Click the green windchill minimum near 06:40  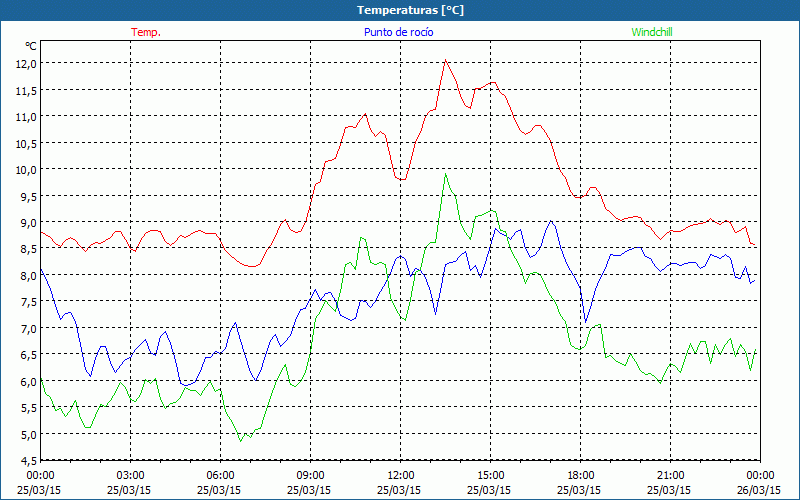click(x=240, y=441)
